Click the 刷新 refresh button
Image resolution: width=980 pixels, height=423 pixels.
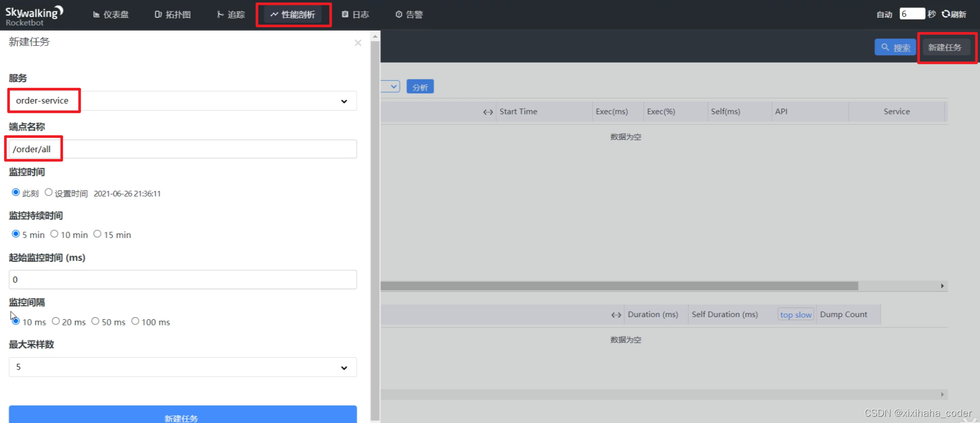(x=954, y=14)
